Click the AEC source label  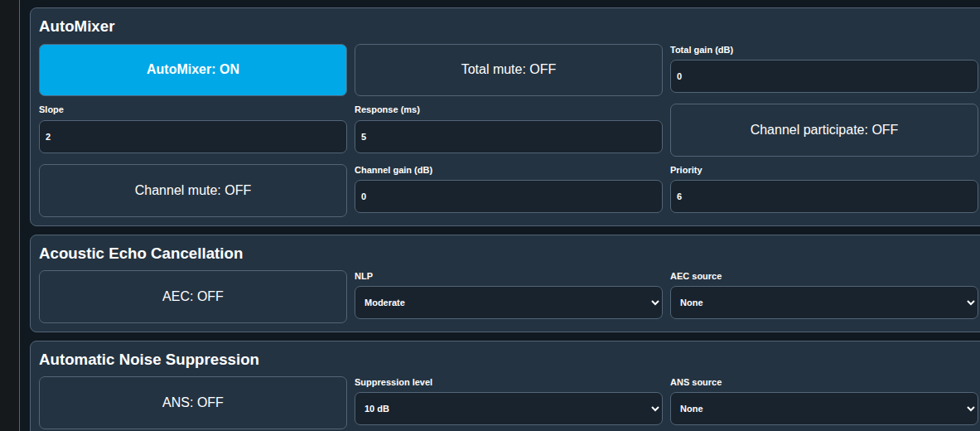tap(696, 276)
